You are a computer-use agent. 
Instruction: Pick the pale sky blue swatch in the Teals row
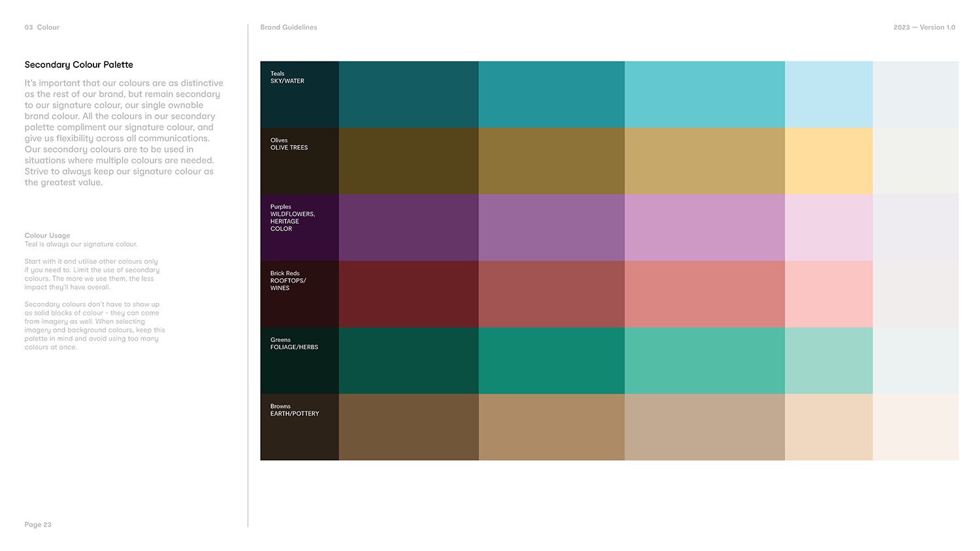(828, 94)
